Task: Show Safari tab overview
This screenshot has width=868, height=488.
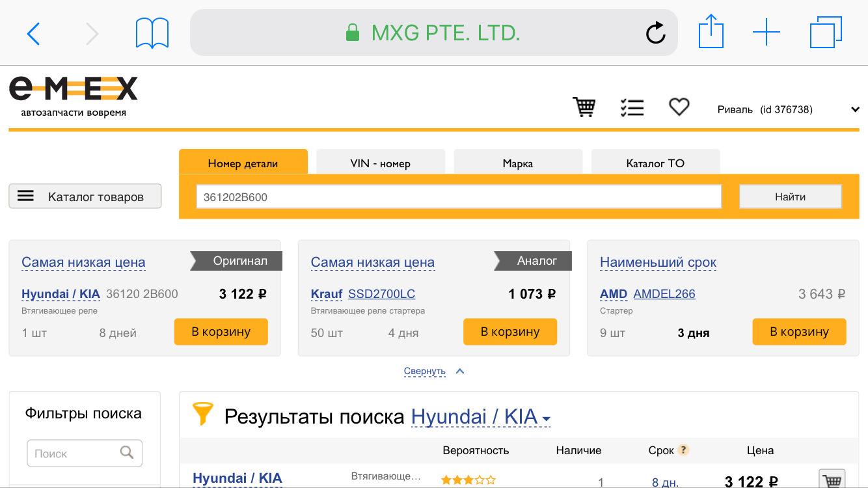Action: (826, 33)
